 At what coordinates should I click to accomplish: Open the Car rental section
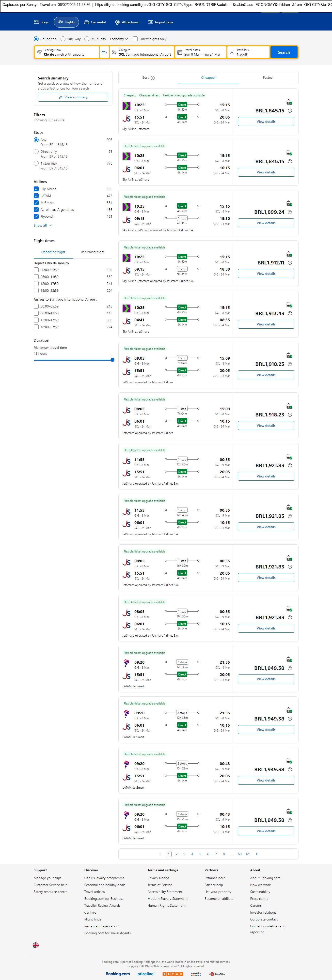95,22
